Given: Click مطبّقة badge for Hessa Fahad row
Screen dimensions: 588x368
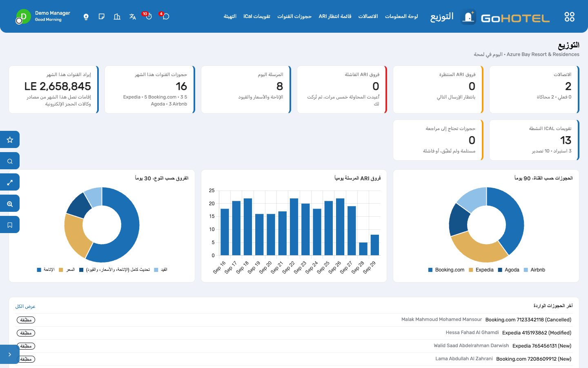Looking at the screenshot, I should click(26, 333).
